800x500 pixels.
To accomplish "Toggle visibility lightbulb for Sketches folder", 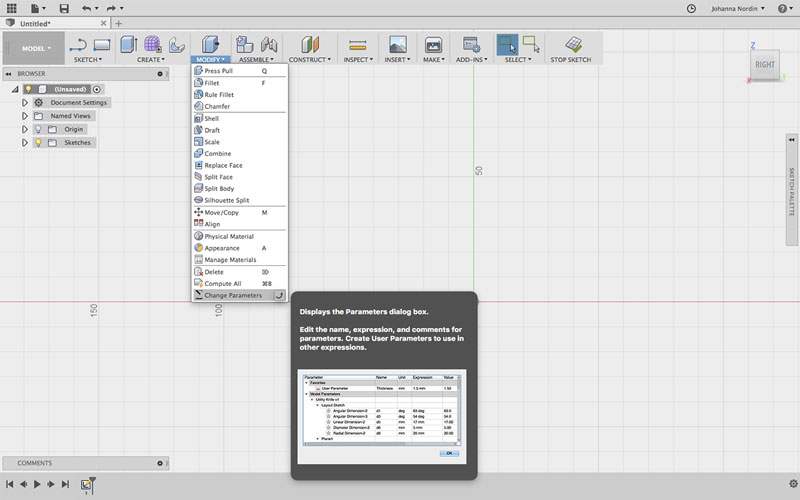I will click(x=39, y=143).
